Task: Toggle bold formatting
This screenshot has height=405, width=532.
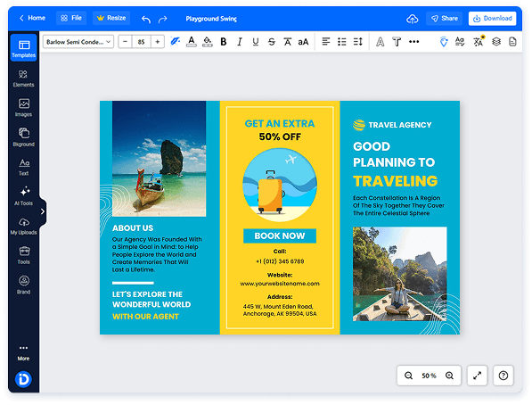Action: 224,41
